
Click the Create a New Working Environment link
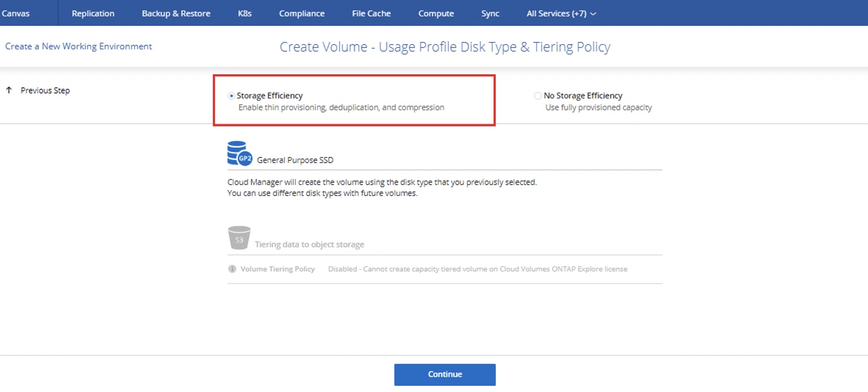[78, 46]
